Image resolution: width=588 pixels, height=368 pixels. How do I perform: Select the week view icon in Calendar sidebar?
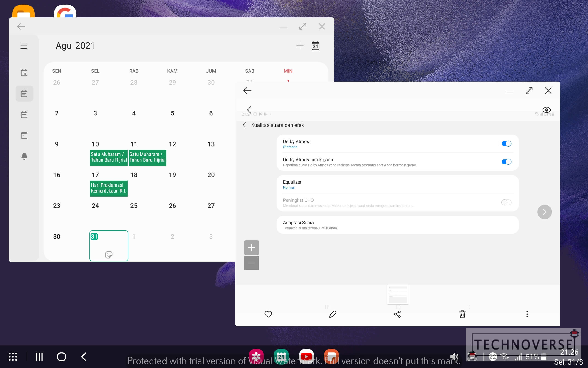coord(24,114)
